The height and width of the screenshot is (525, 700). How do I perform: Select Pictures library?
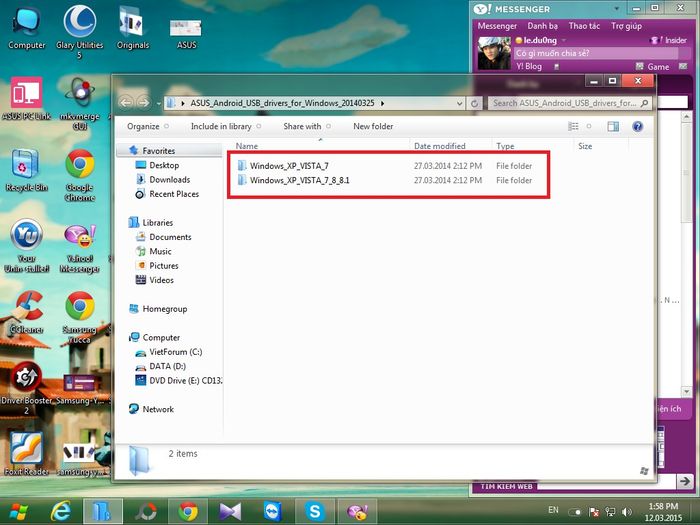(x=157, y=266)
